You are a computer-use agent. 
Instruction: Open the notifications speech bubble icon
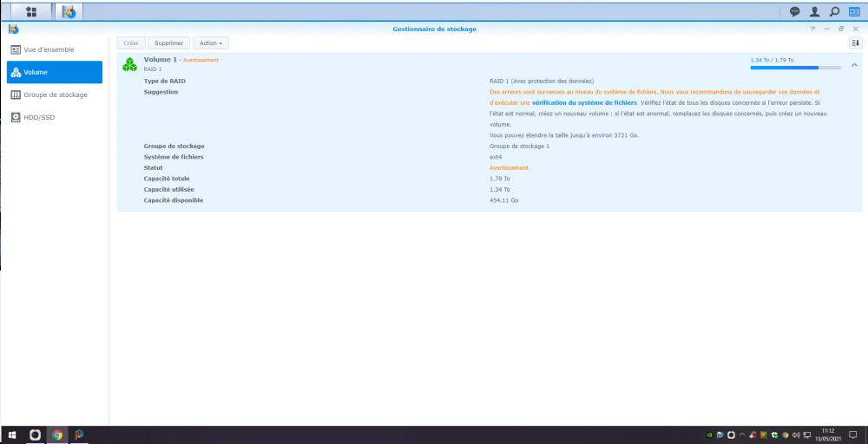[x=794, y=11]
